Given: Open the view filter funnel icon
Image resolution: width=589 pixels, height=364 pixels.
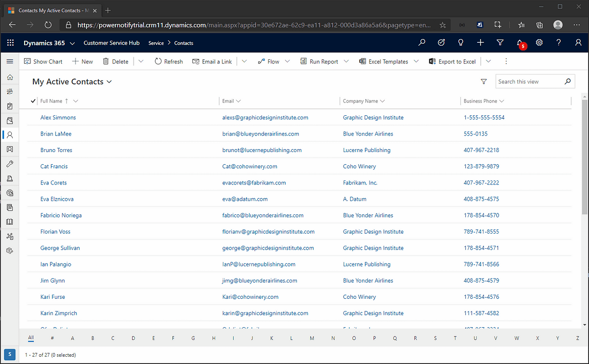Looking at the screenshot, I should click(484, 81).
